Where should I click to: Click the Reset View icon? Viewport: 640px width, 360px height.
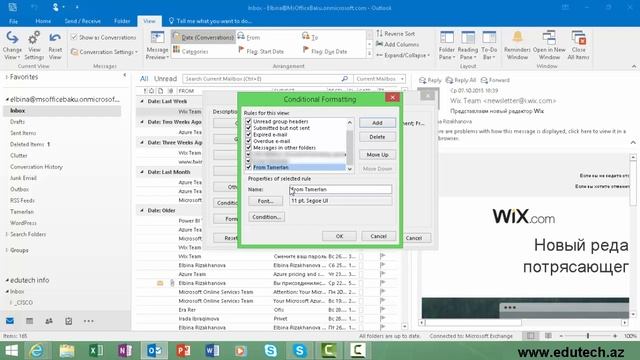55,38
